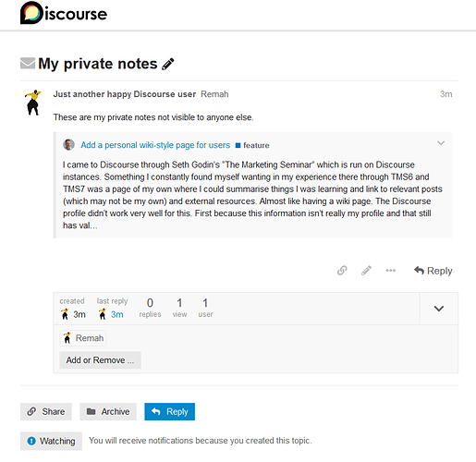
Task: Click the Reply link under the post
Action: point(433,271)
